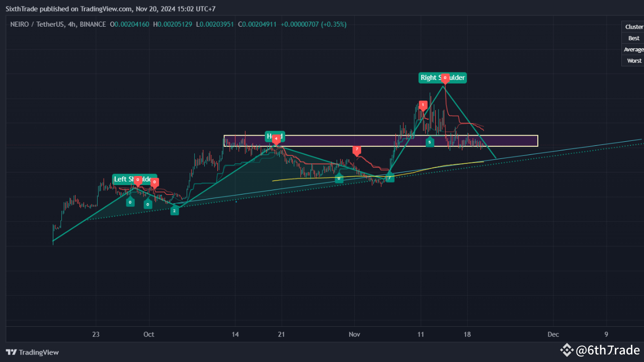Select the green '2' marker on the ascending trendline
The image size is (644, 362).
[x=175, y=210]
